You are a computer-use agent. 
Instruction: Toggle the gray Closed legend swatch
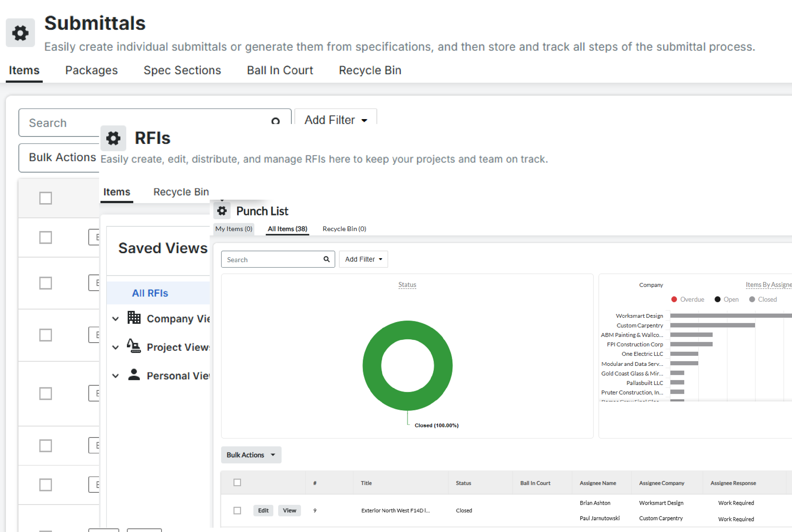(752, 299)
